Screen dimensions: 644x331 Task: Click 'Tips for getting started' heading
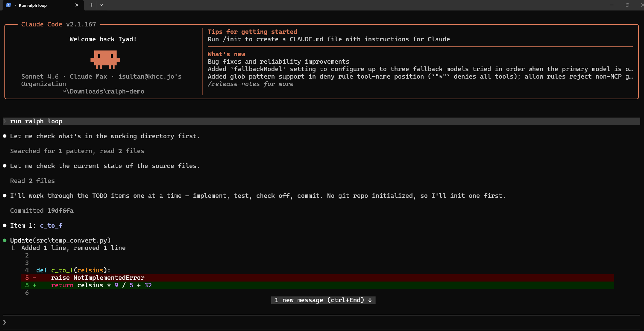click(253, 32)
